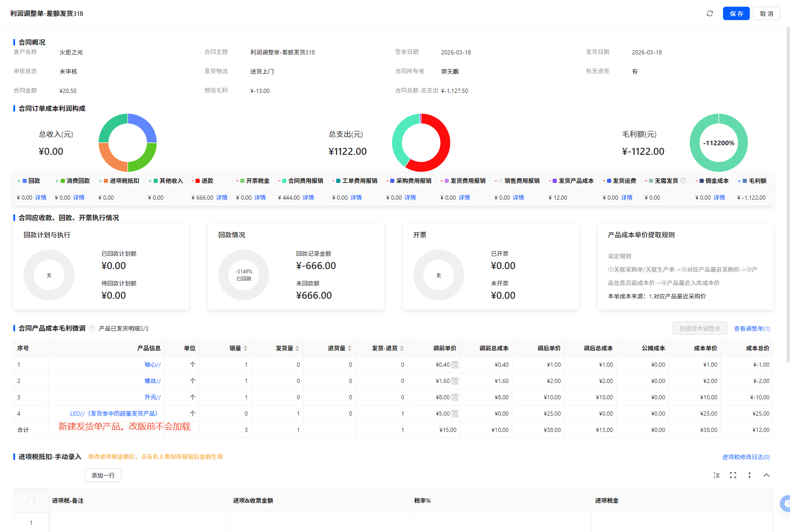Open calculator icon for 轴心 调前单价
The width and height of the screenshot is (790, 532).
pos(455,365)
